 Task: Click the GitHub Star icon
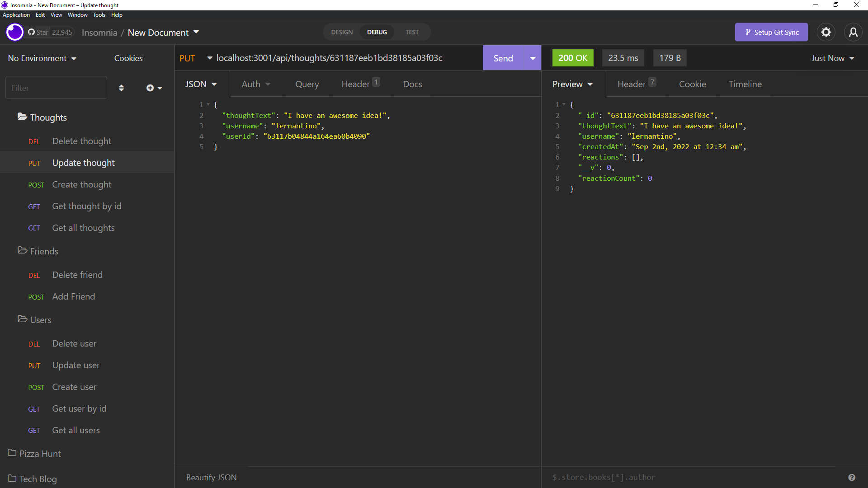tap(32, 32)
